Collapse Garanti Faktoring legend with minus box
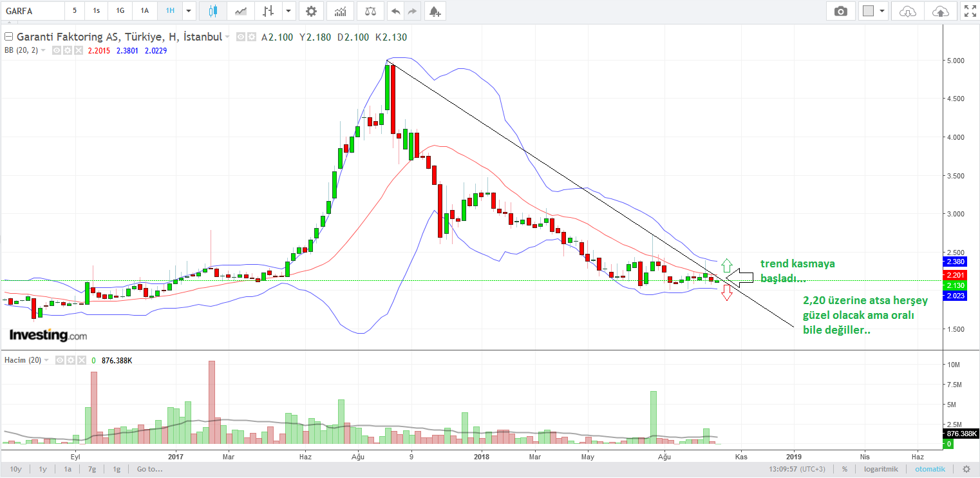This screenshot has height=478, width=980. coord(8,37)
